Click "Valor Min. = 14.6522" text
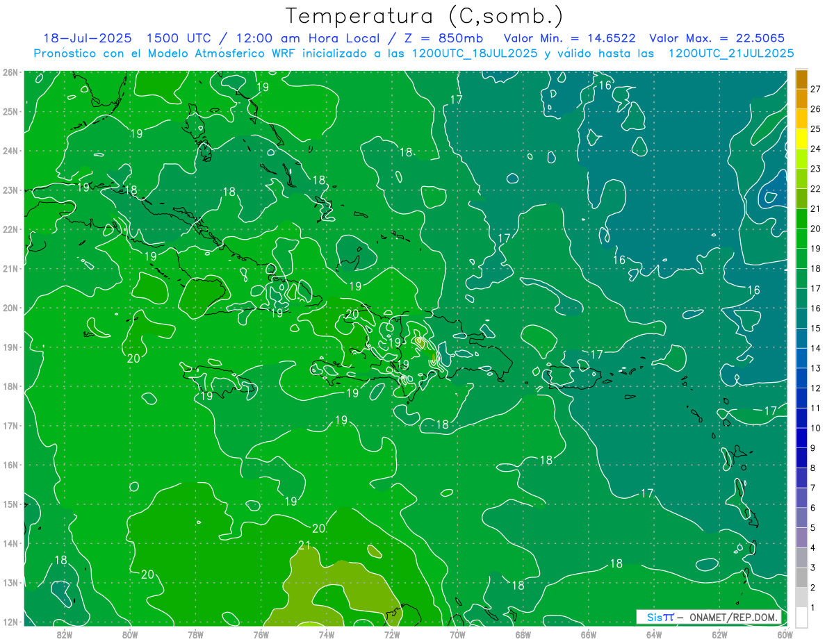 pos(570,38)
